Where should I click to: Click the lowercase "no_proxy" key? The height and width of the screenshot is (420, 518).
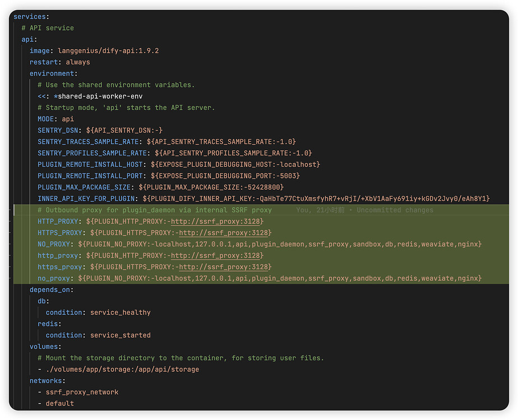[54, 278]
